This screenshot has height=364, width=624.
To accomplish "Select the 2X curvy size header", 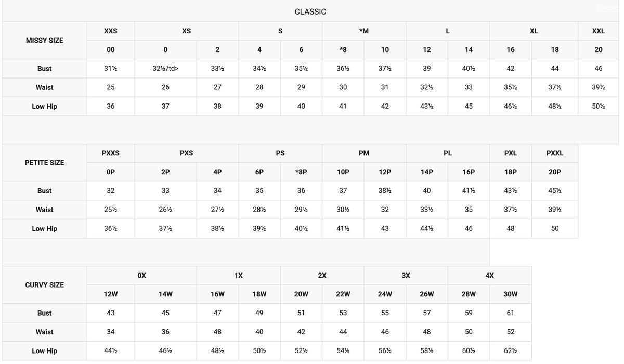I will 322,275.
